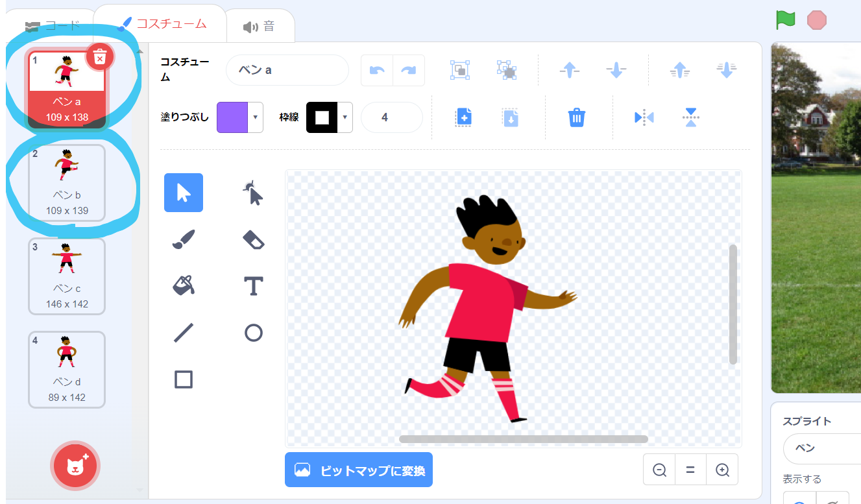Select the Reshape tool
This screenshot has height=504, width=861.
(x=253, y=193)
